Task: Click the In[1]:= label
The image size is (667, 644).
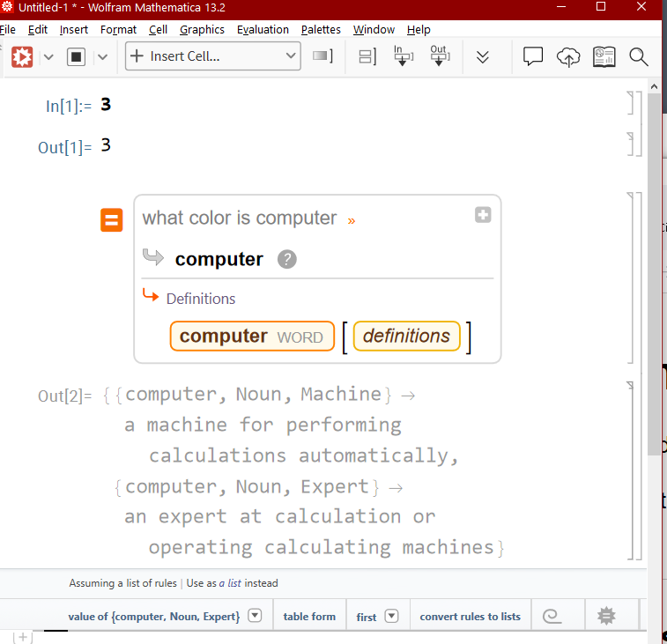Action: click(69, 106)
